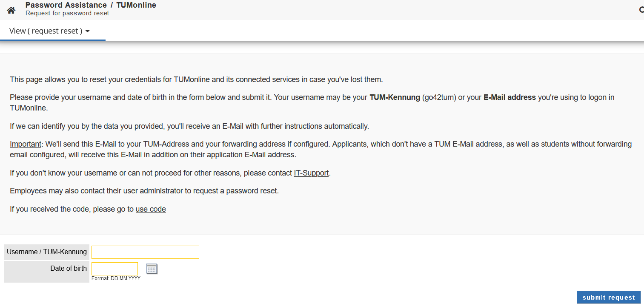644x306 pixels.
Task: Click the search icon in top-right corner
Action: 641,10
